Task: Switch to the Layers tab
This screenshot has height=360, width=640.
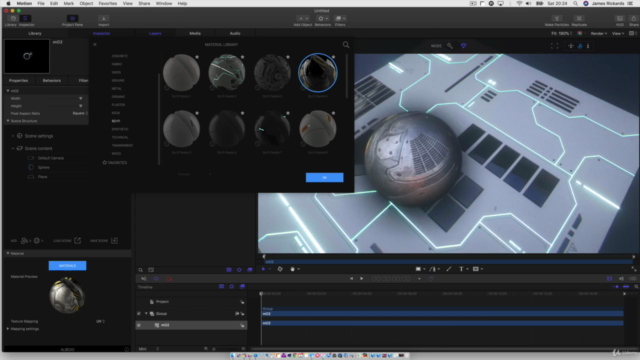Action: pos(155,33)
